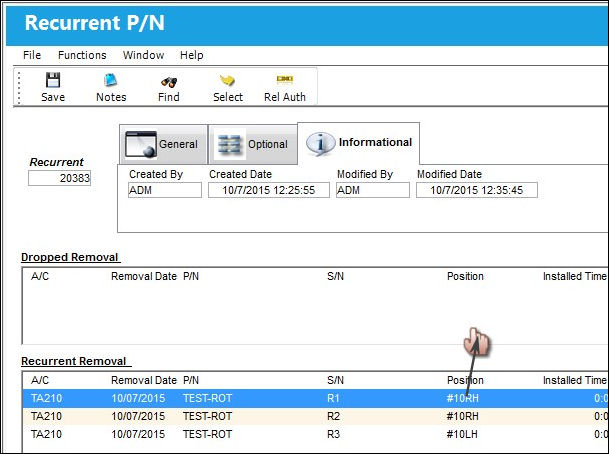The image size is (609, 454).
Task: Click the Rel Auth toolbar icon
Action: pos(285,79)
